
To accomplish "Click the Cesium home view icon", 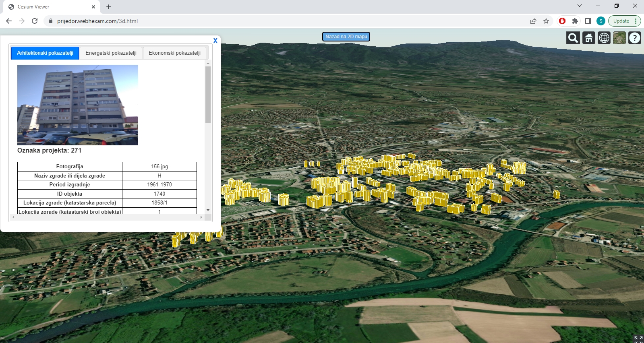I will coord(588,38).
